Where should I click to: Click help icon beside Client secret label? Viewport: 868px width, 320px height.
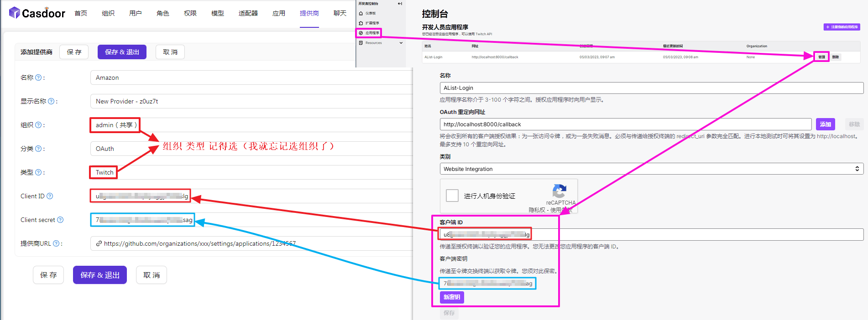click(x=60, y=220)
